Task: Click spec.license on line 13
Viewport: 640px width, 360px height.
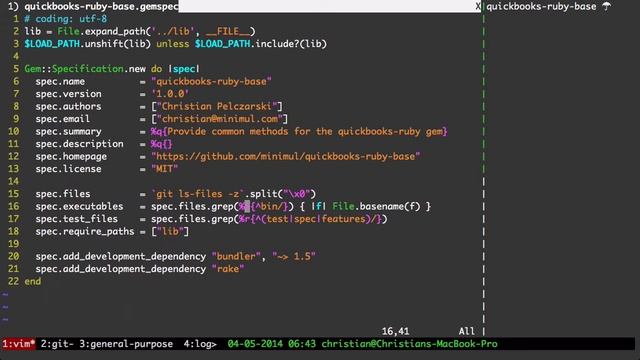Action: [x=68, y=169]
